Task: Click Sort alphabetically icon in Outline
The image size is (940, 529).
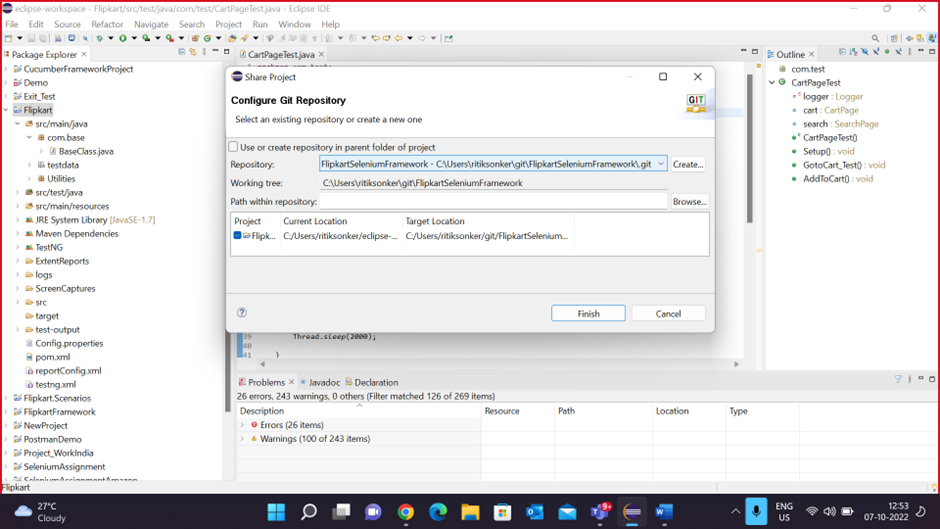Action: tap(854, 53)
